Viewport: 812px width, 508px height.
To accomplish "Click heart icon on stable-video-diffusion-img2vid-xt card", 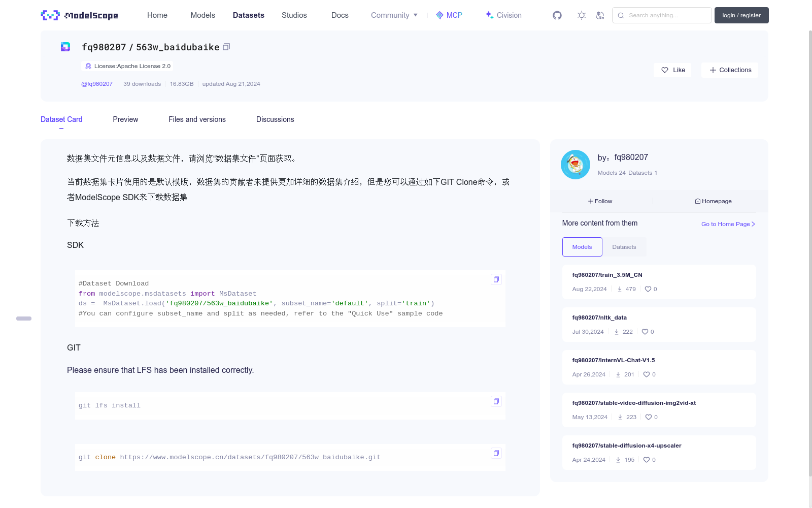I will 649,417.
